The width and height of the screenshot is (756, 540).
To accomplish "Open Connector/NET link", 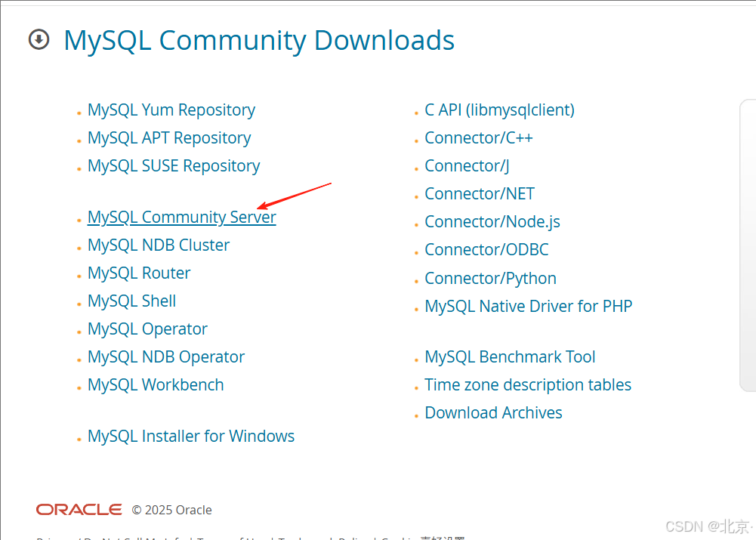I will click(480, 194).
